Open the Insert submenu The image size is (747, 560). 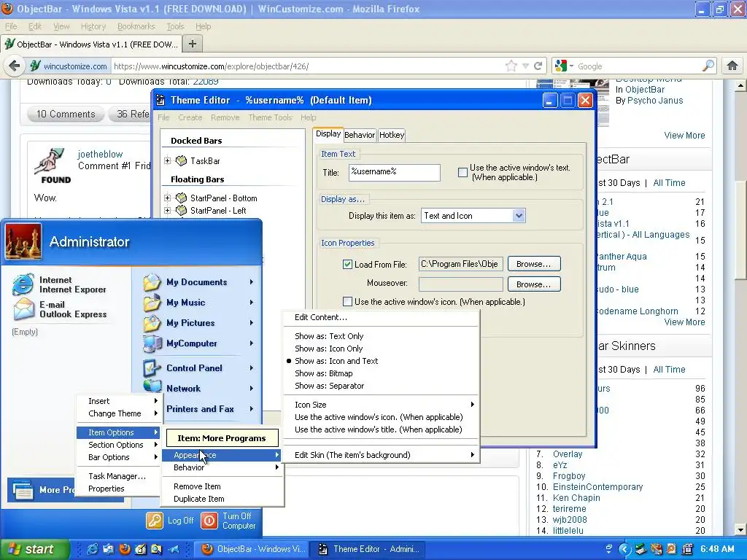119,401
